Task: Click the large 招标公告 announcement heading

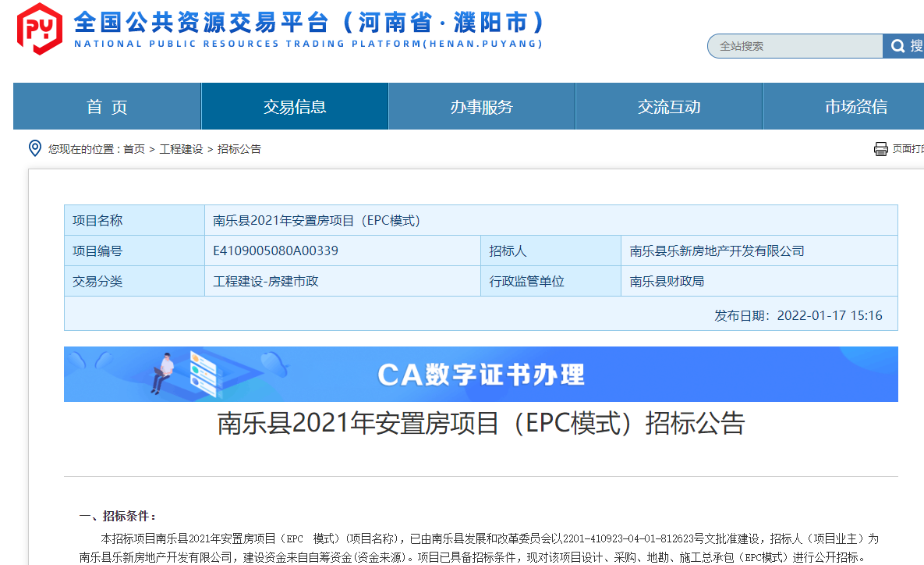Action: (x=480, y=424)
